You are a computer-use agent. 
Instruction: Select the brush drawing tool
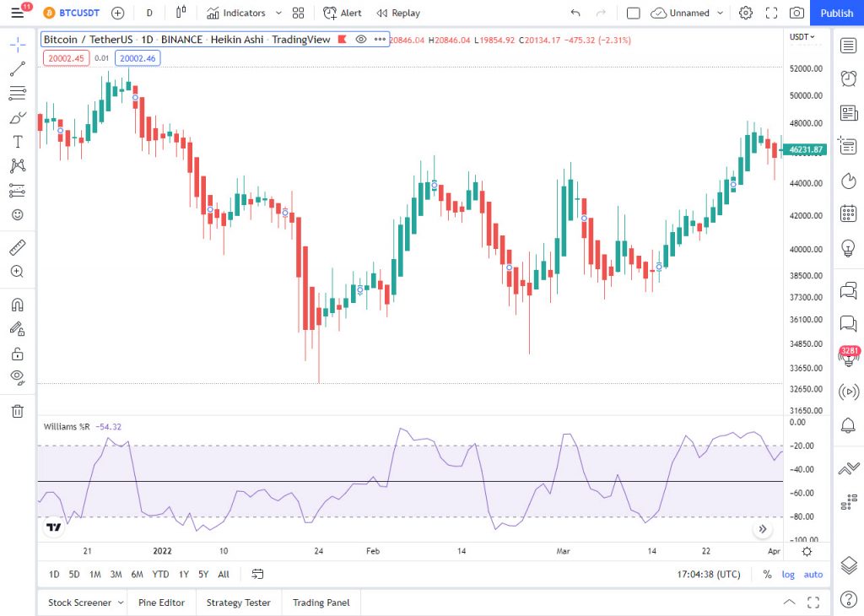coord(18,117)
